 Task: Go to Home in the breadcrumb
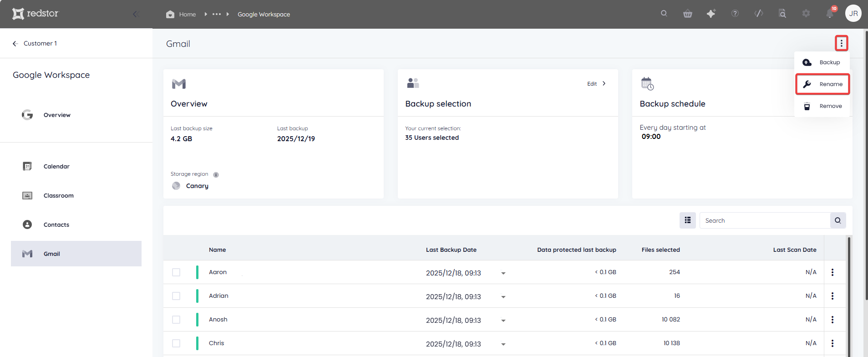pyautogui.click(x=188, y=14)
